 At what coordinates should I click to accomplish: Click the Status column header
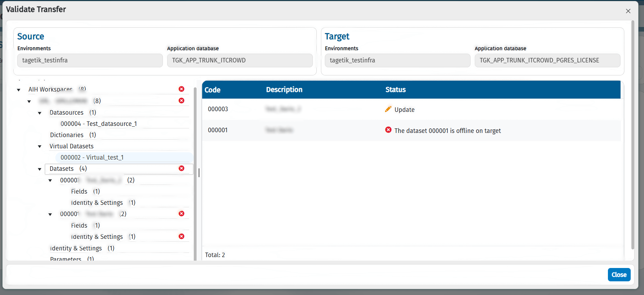396,90
